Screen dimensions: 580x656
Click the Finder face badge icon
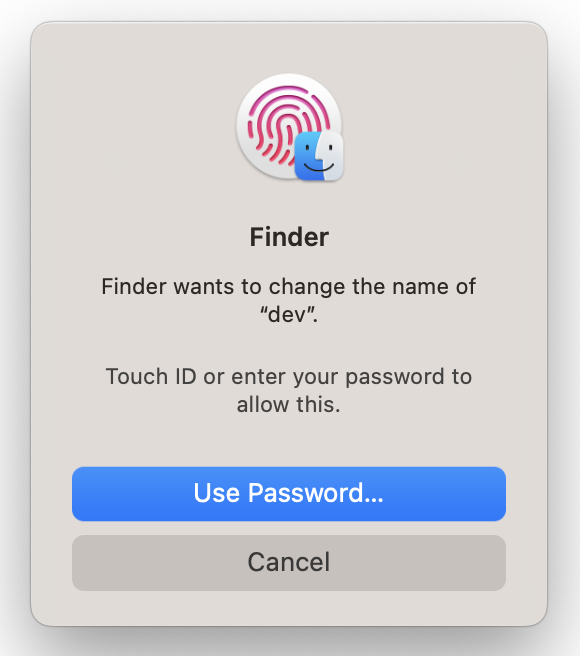pyautogui.click(x=319, y=156)
